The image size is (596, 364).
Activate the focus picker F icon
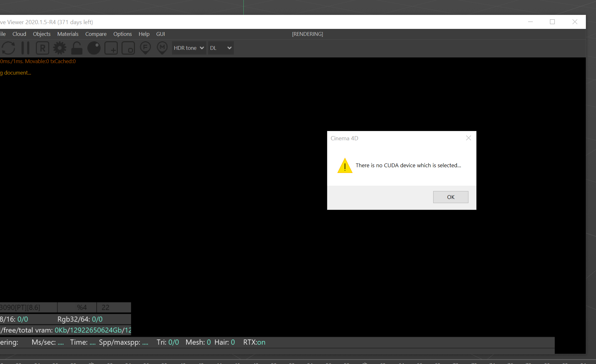[145, 48]
